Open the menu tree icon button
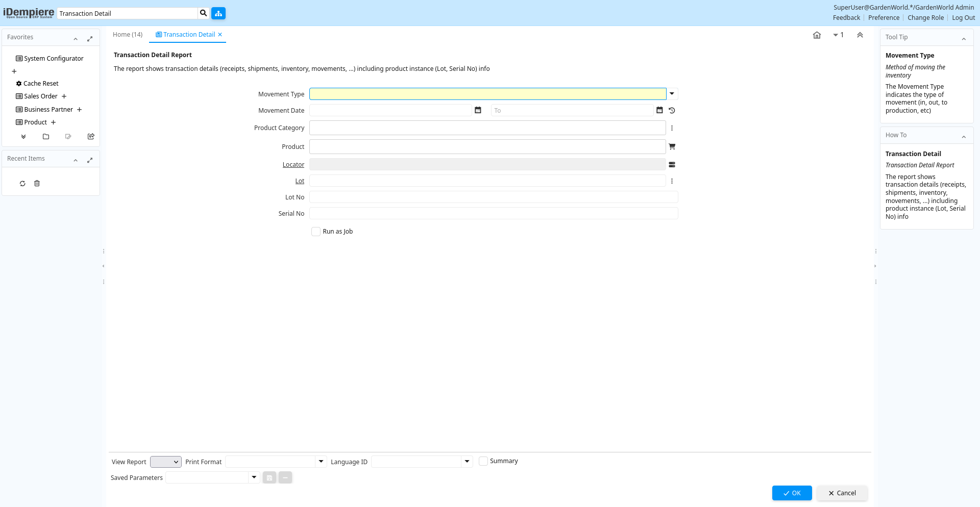The width and height of the screenshot is (980, 507). coord(218,13)
